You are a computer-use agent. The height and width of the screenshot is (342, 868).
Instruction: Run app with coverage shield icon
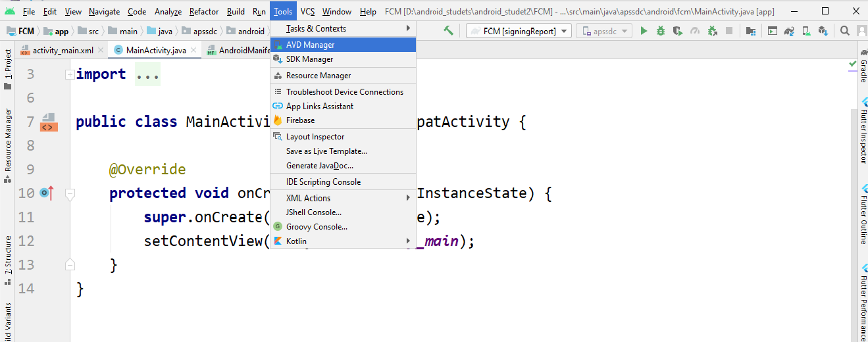point(678,31)
